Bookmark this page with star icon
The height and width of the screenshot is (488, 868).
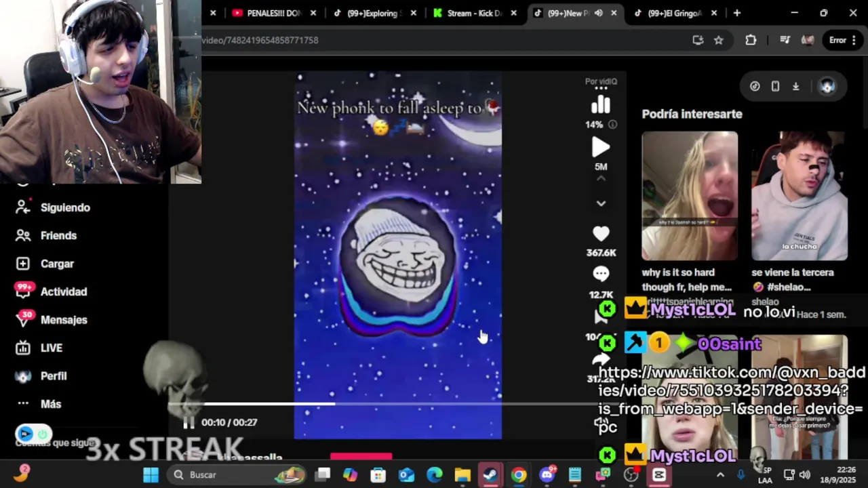(x=719, y=40)
